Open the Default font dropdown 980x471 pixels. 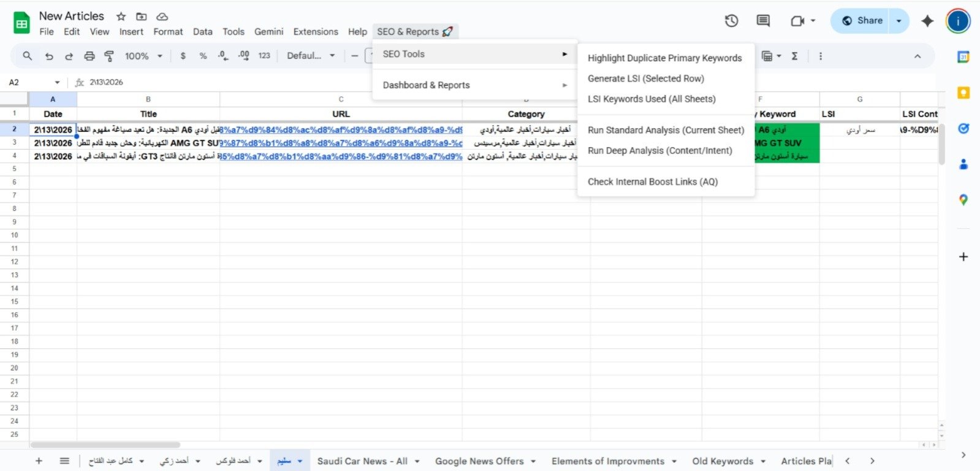(x=311, y=56)
